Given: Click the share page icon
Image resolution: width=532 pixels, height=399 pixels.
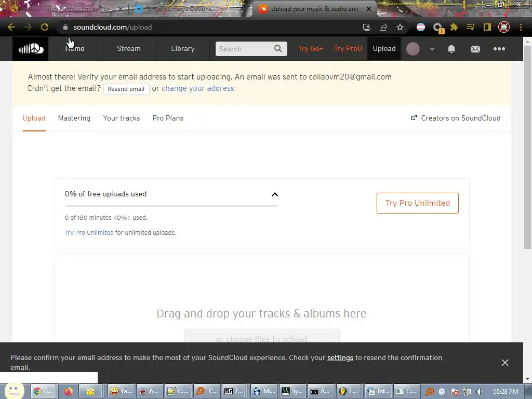Looking at the screenshot, I should tap(383, 27).
